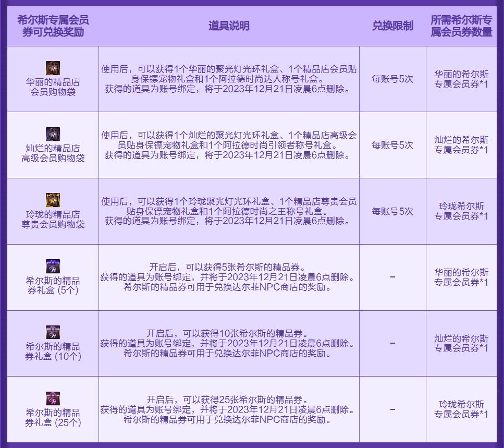
Task: Click the 灿烂的精品店高级会员购物袋 item name
Action: (x=53, y=153)
